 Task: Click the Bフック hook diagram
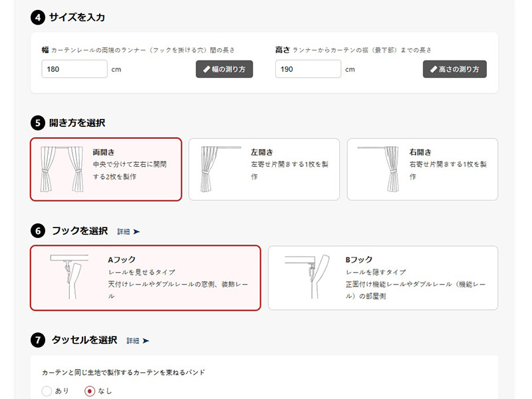pos(306,277)
